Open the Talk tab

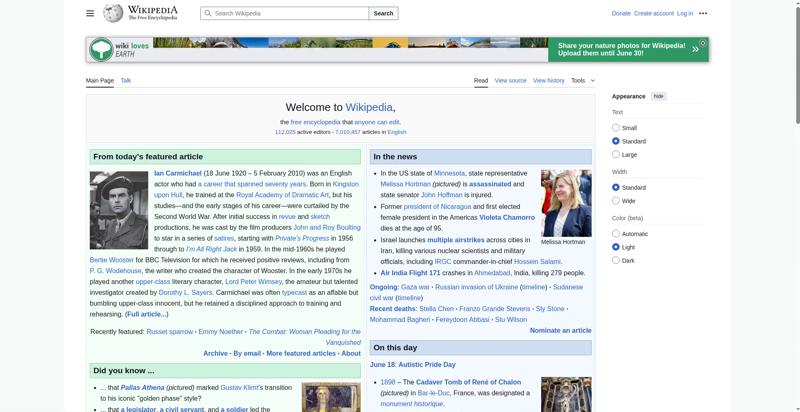pyautogui.click(x=126, y=81)
